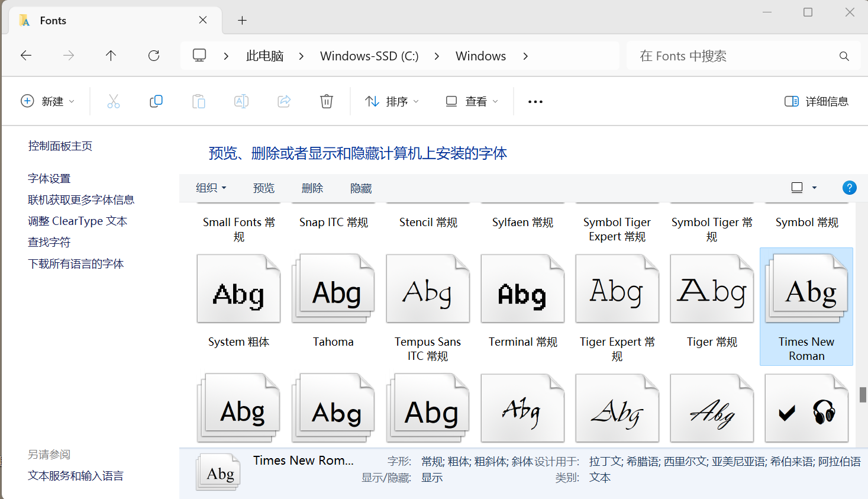Click Windows-SSD (C:) in address bar
868x499 pixels.
click(369, 56)
